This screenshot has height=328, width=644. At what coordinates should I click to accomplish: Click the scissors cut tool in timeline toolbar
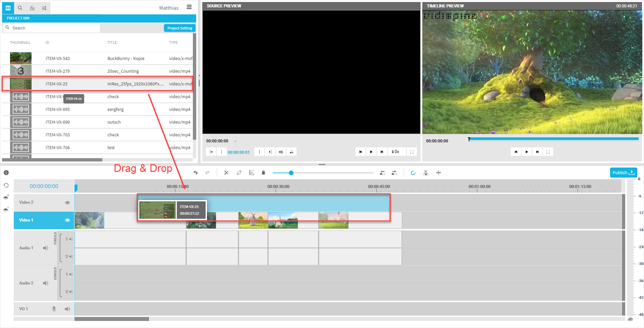(x=226, y=173)
